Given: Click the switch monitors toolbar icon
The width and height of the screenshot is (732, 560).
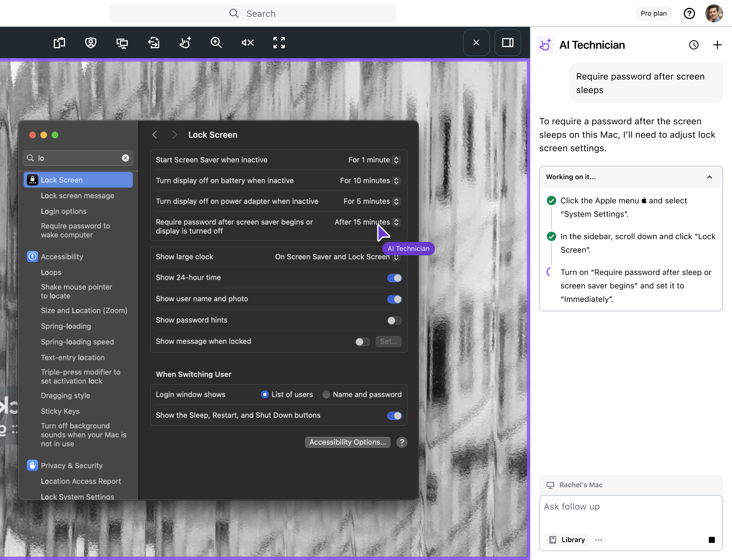Looking at the screenshot, I should 122,43.
